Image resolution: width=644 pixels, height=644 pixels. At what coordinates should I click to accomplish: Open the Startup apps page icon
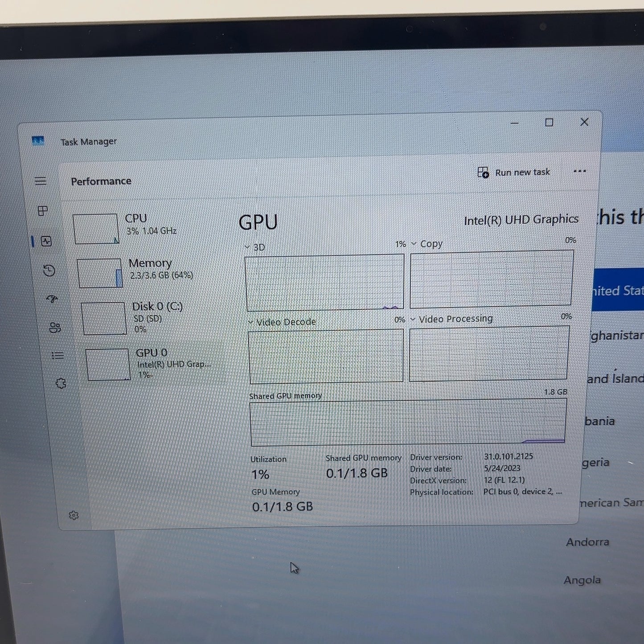(52, 299)
